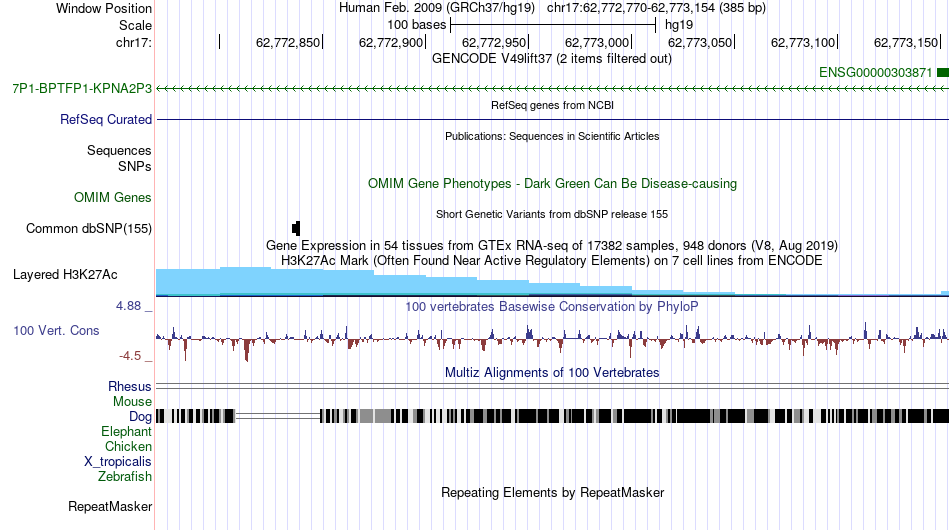The image size is (950, 530).
Task: Click the Elephant species label
Action: (127, 431)
